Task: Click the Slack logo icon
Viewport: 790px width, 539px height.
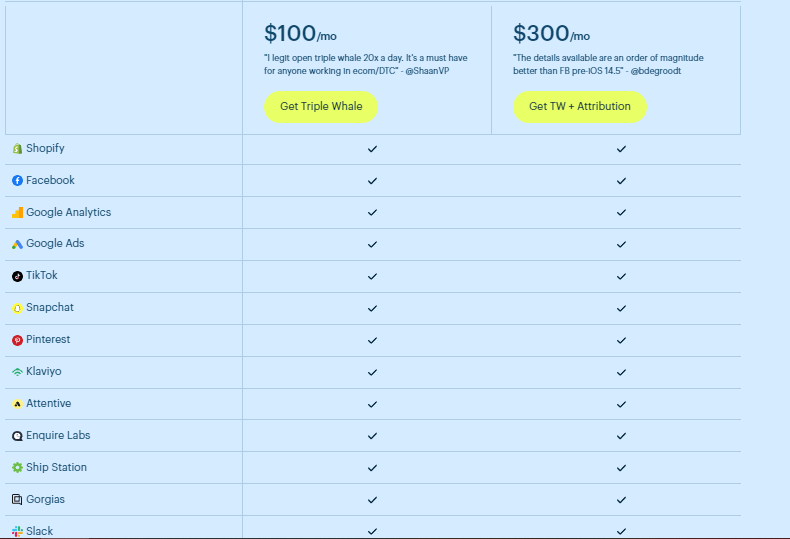Action: tap(17, 531)
